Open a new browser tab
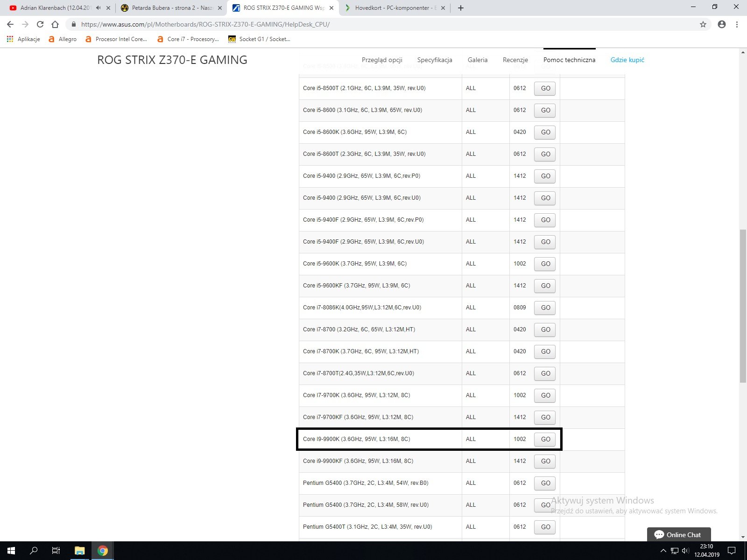Viewport: 747px width, 560px height. pyautogui.click(x=461, y=8)
